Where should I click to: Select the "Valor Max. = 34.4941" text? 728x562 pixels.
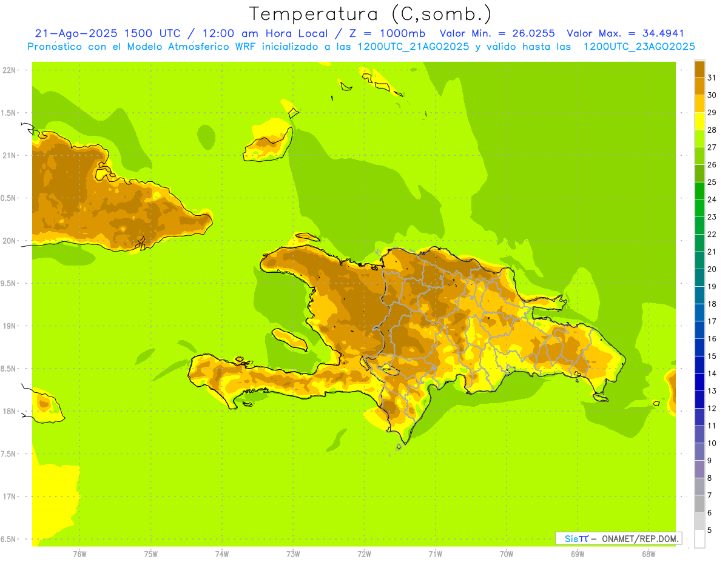click(x=625, y=33)
